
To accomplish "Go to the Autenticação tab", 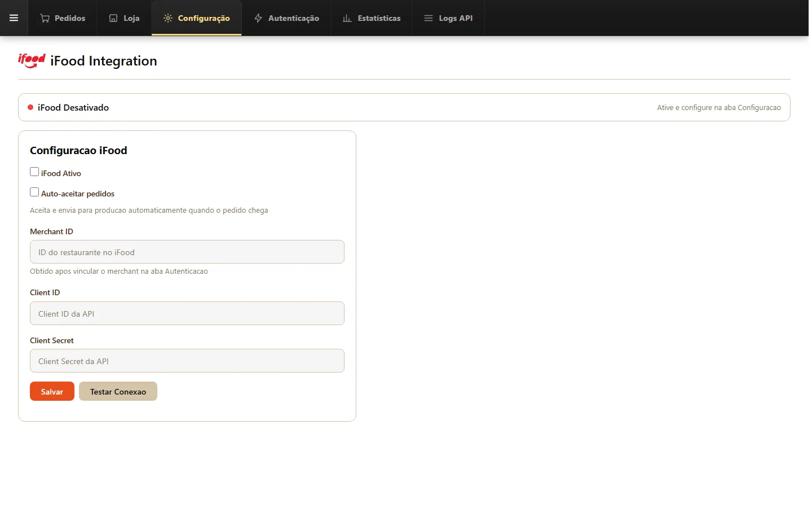I will tap(286, 18).
